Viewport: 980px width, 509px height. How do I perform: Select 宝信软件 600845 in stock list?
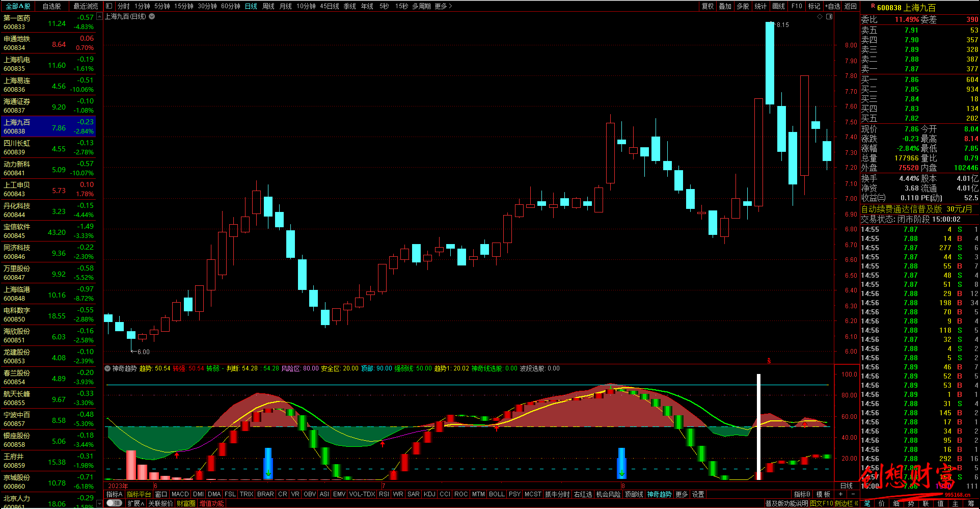[48, 231]
